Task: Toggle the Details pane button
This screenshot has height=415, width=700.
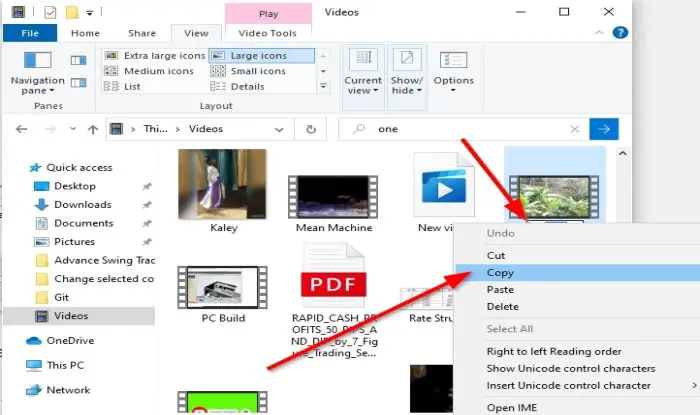Action: pyautogui.click(x=79, y=83)
